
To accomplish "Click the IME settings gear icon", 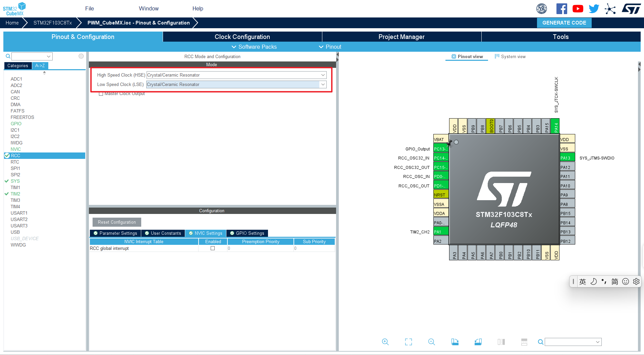I will pyautogui.click(x=636, y=281).
